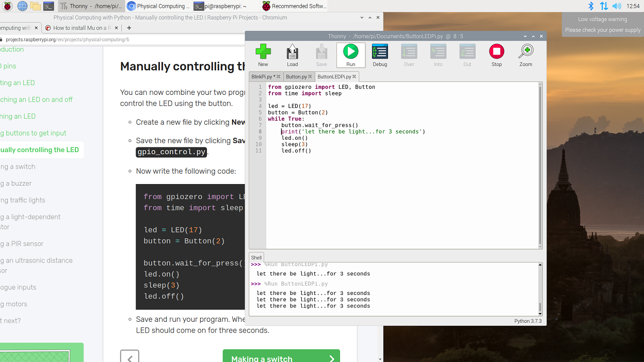Open 'buttons to get input' sidebar link

(x=33, y=133)
